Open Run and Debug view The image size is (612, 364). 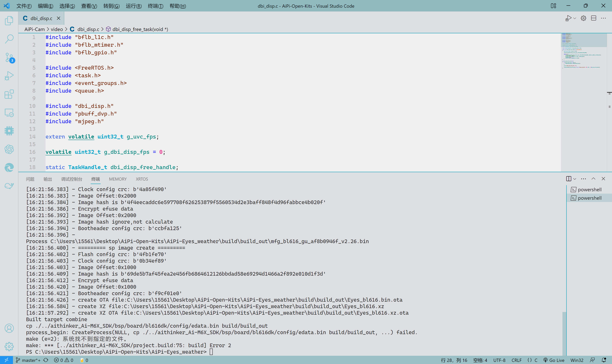point(9,76)
